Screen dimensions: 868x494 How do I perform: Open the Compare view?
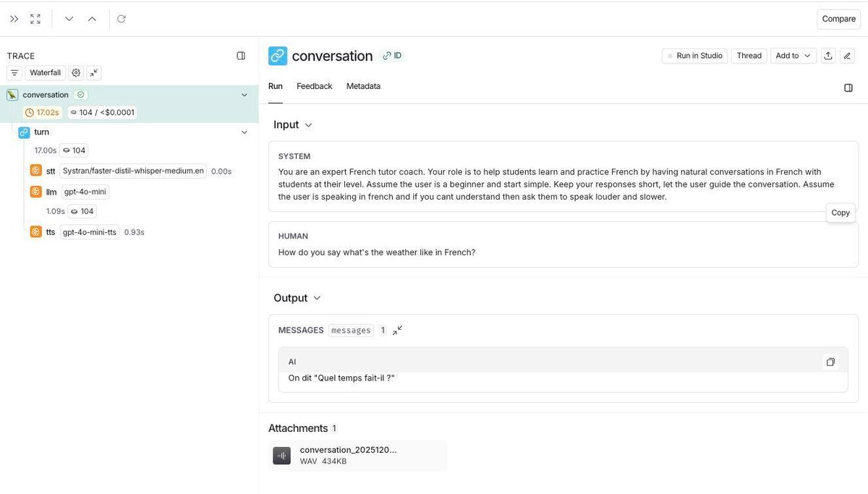(838, 19)
